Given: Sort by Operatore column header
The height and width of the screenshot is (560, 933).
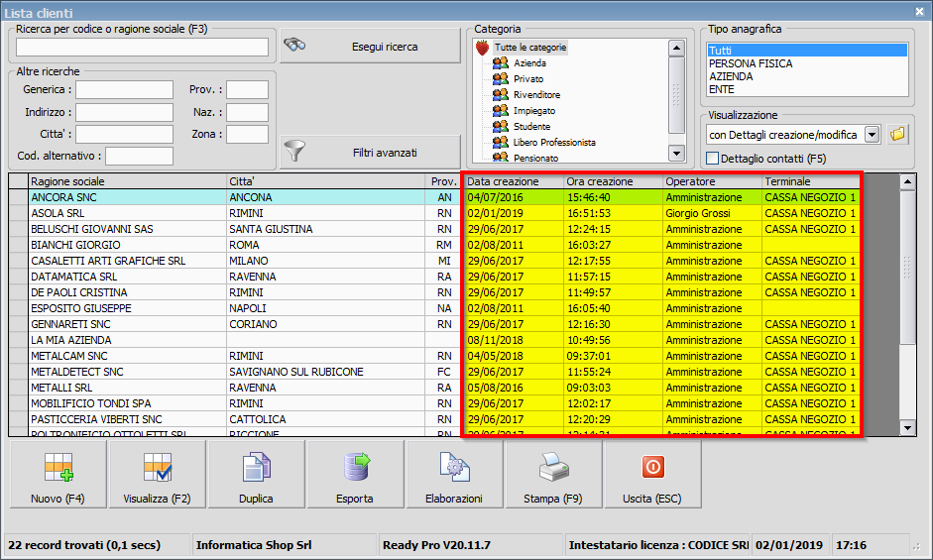Looking at the screenshot, I should pyautogui.click(x=712, y=181).
